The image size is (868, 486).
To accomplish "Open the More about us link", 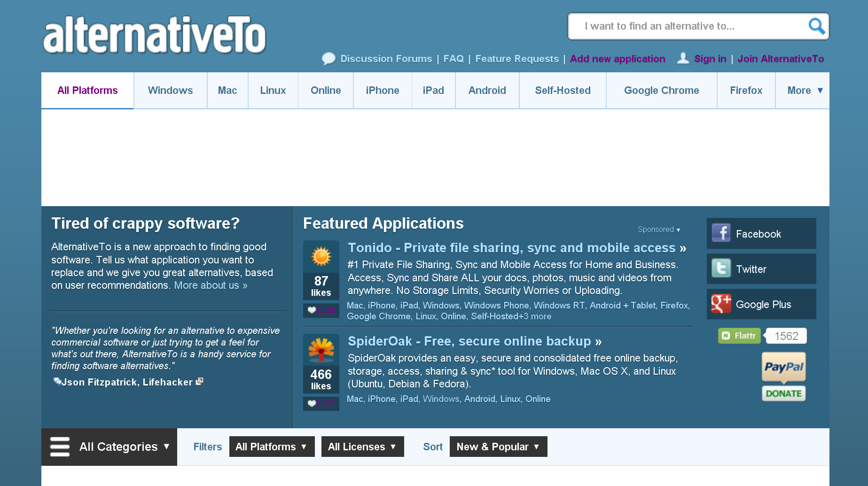I will pyautogui.click(x=211, y=285).
